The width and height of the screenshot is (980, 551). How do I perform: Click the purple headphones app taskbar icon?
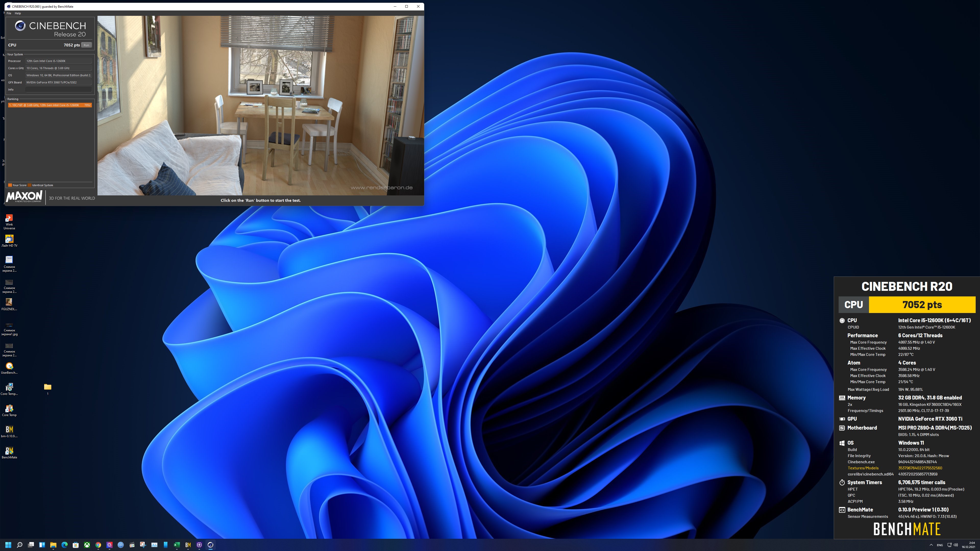tap(109, 545)
